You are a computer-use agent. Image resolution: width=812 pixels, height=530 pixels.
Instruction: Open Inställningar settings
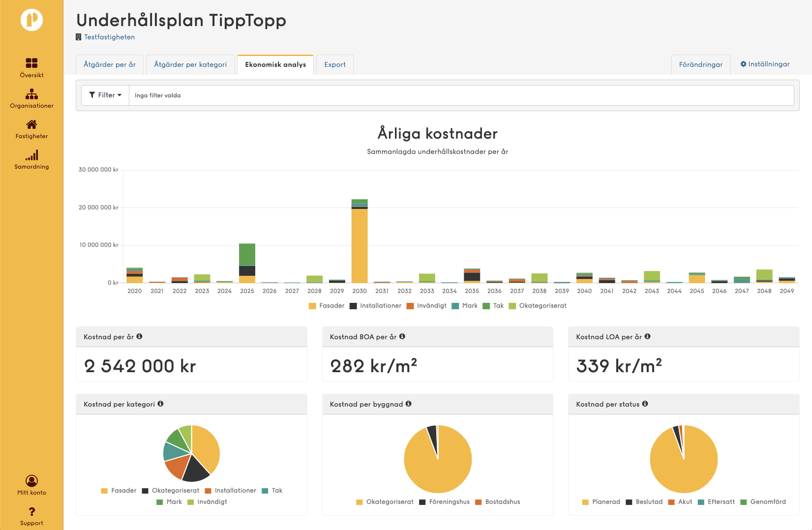765,64
